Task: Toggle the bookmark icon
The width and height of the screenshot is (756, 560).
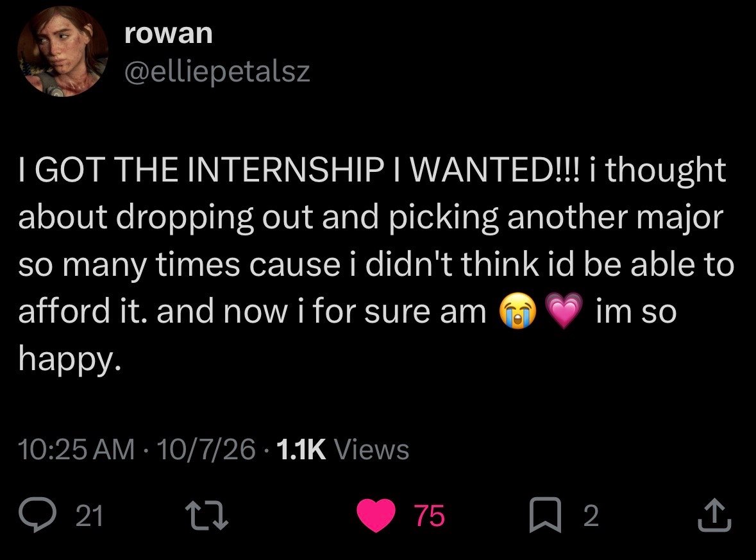Action: (x=545, y=515)
